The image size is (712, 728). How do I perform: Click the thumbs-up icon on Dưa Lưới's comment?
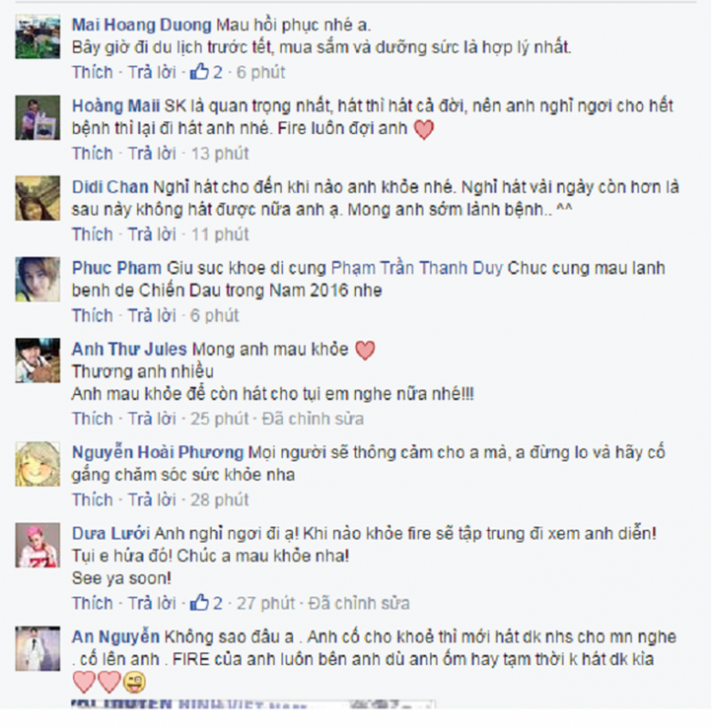(x=199, y=603)
